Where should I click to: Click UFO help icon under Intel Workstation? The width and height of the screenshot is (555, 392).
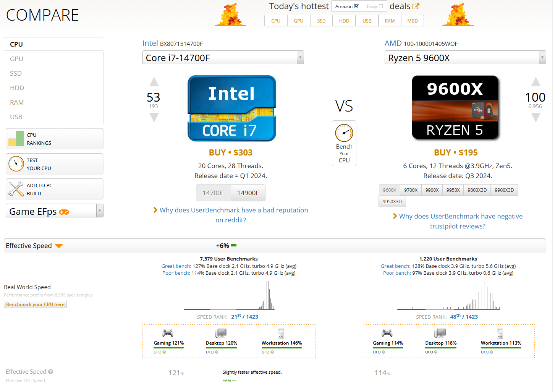(272, 352)
